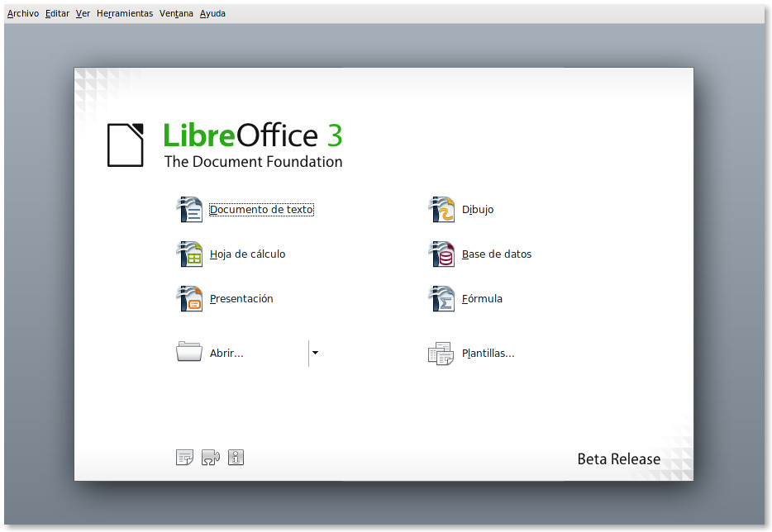Open the Archivo menu
This screenshot has width=772, height=532.
[21, 13]
